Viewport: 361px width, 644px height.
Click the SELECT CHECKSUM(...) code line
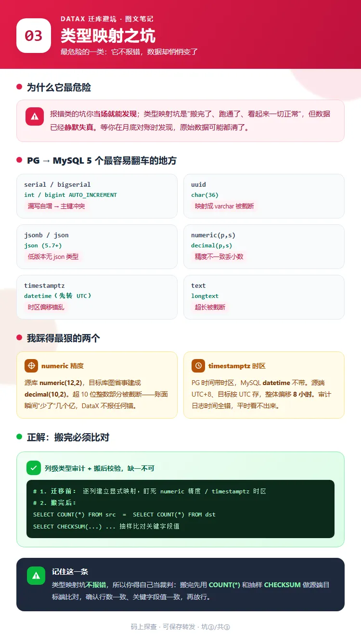106,526
